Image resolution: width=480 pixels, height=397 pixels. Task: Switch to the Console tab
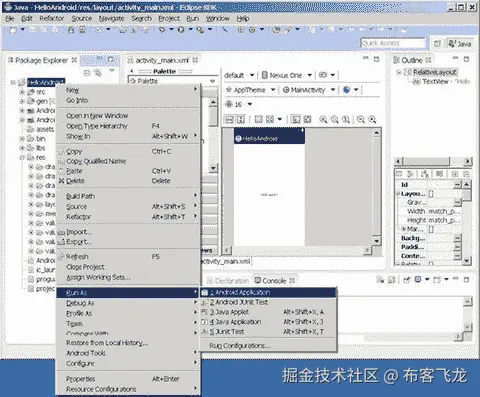[x=274, y=281]
